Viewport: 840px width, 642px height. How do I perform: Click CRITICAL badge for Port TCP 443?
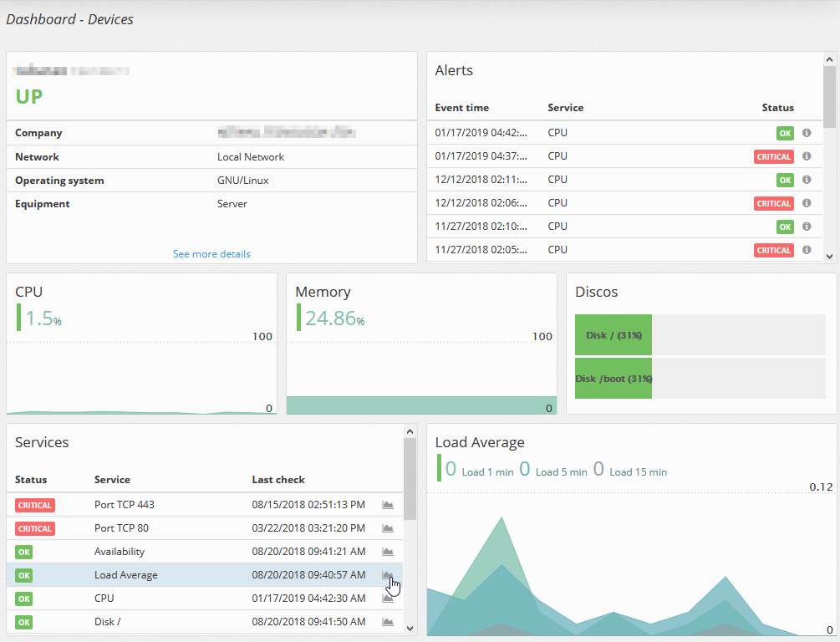tap(35, 506)
